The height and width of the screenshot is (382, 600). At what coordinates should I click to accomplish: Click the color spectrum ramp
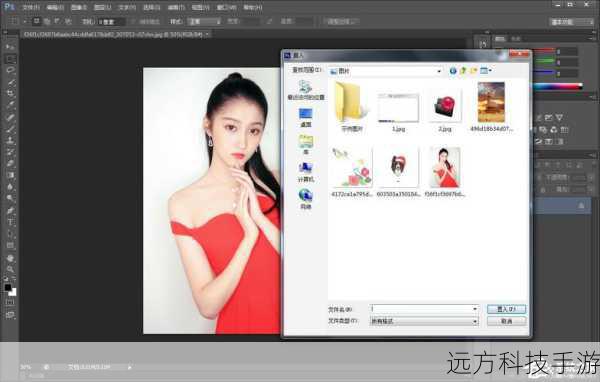pos(559,87)
